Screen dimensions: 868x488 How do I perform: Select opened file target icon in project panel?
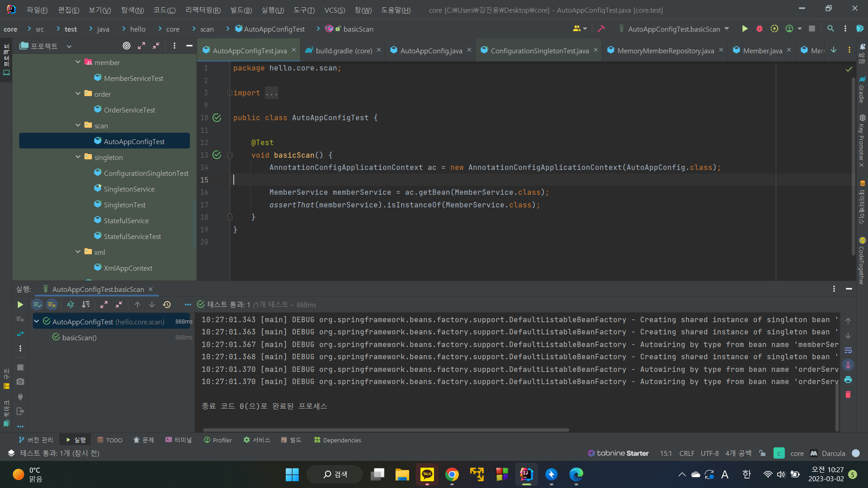point(127,46)
